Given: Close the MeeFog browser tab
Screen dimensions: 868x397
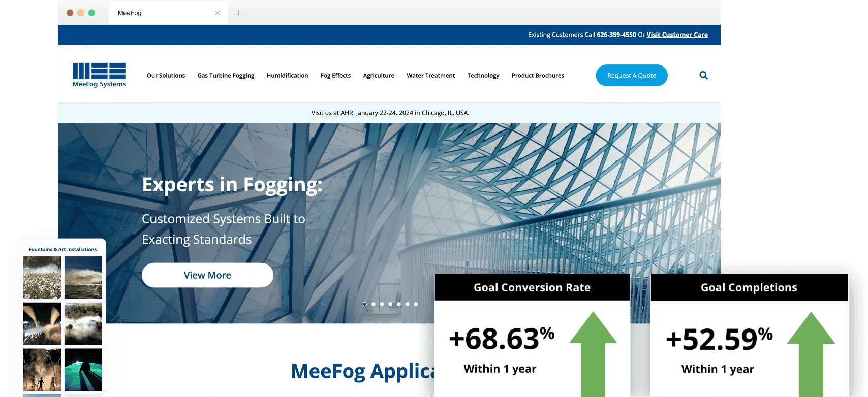Looking at the screenshot, I should coord(218,13).
